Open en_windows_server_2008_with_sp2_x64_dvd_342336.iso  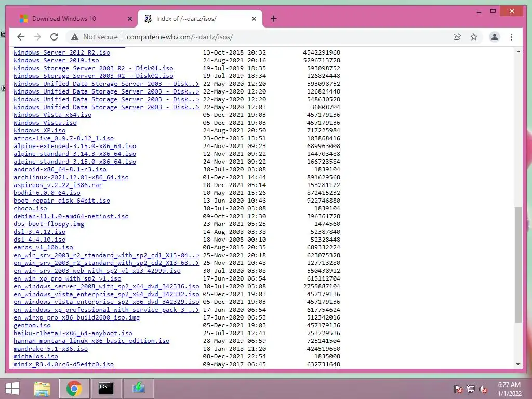[x=106, y=287]
